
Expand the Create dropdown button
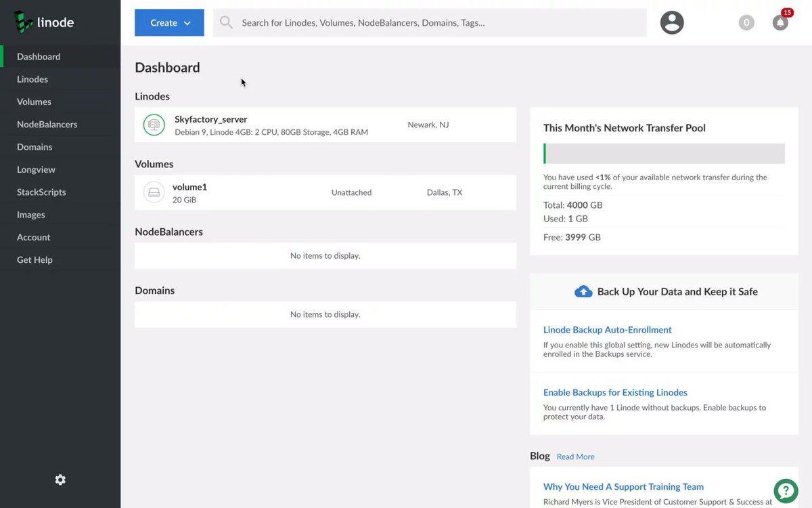click(169, 22)
